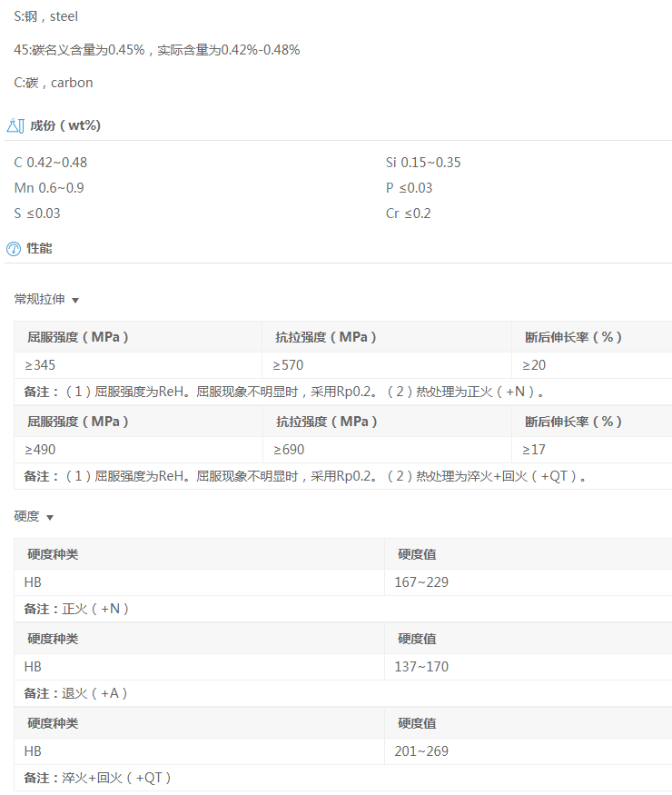Viewport: 672px width, 795px height.
Task: Click the gauge icon beside 性能
Action: click(x=14, y=249)
